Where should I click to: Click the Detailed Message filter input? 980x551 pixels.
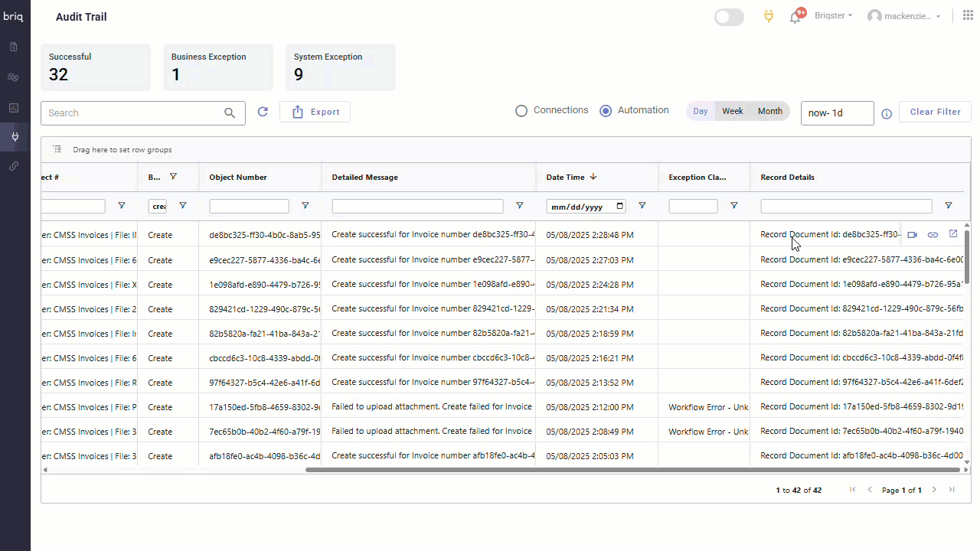417,207
